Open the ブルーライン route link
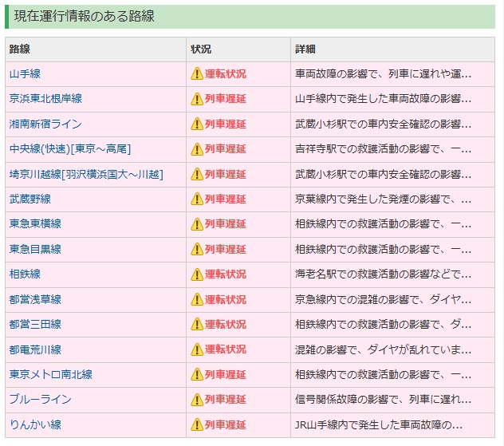Image resolution: width=504 pixels, height=446 pixels. [41, 400]
